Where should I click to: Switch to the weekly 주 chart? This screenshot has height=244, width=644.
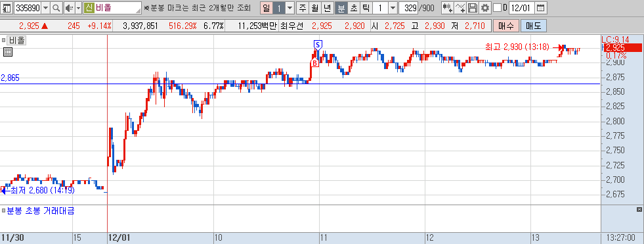tap(303, 7)
